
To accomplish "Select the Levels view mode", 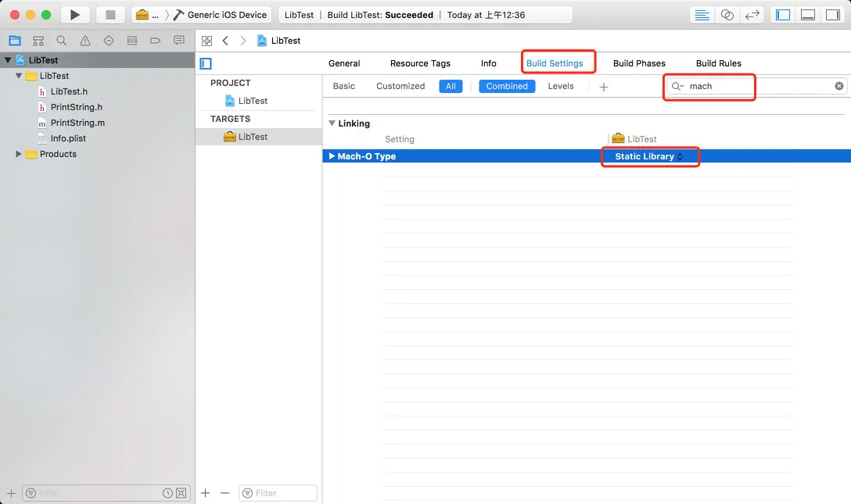I will point(561,86).
